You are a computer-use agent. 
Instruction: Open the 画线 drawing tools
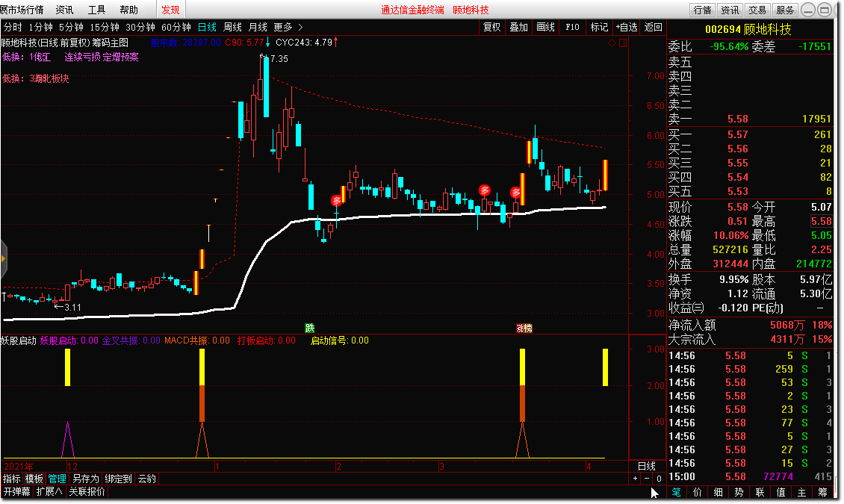[x=545, y=27]
